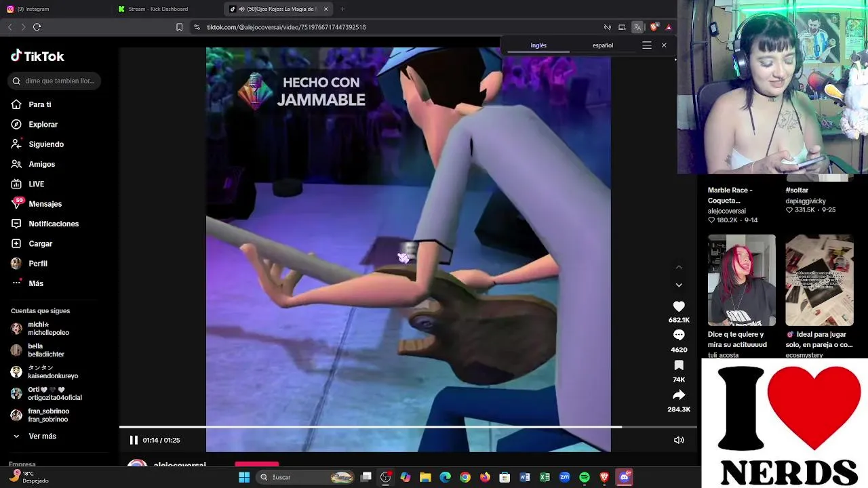
Task: Focus the TikTok search box
Action: 56,81
